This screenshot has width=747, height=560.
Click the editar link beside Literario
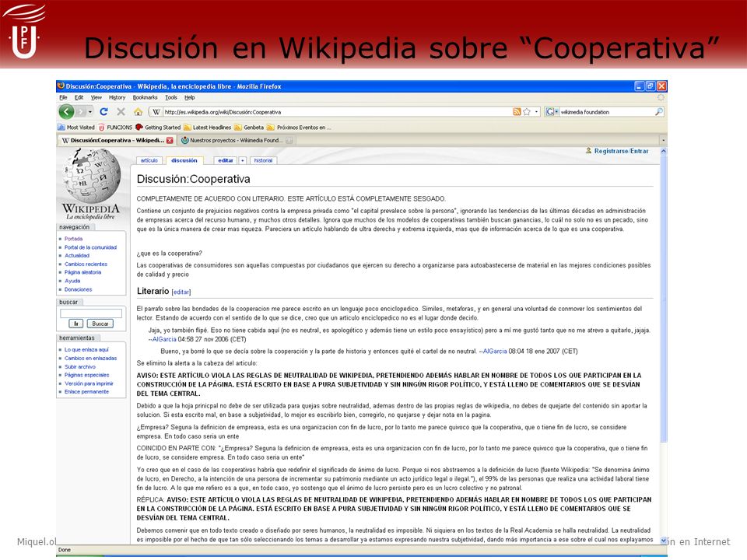181,292
